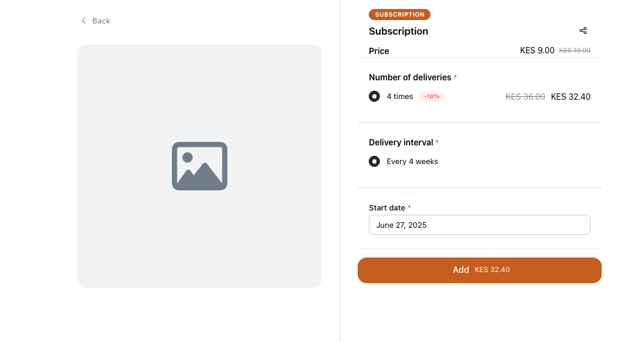644x342 pixels.
Task: Go back using the Back link
Action: coord(96,21)
